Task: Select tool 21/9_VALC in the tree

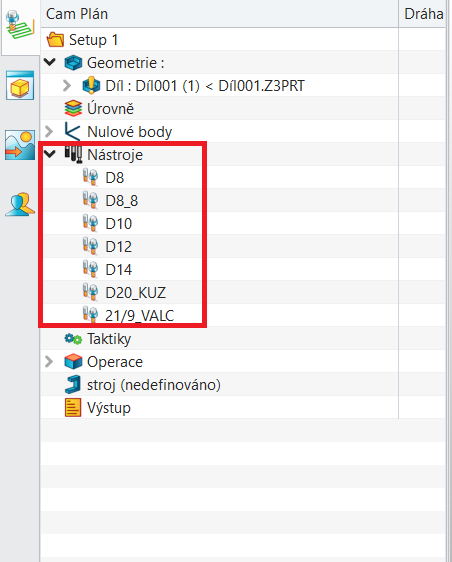Action: click(x=139, y=316)
